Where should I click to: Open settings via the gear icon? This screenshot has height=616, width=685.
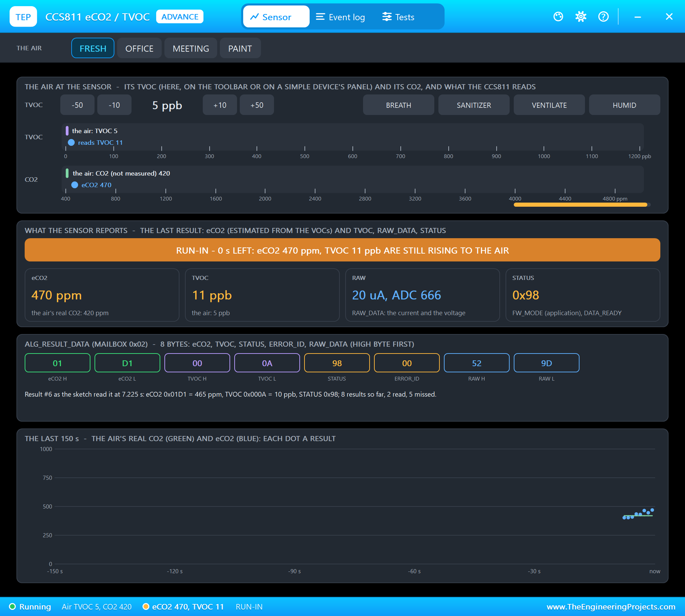(581, 16)
